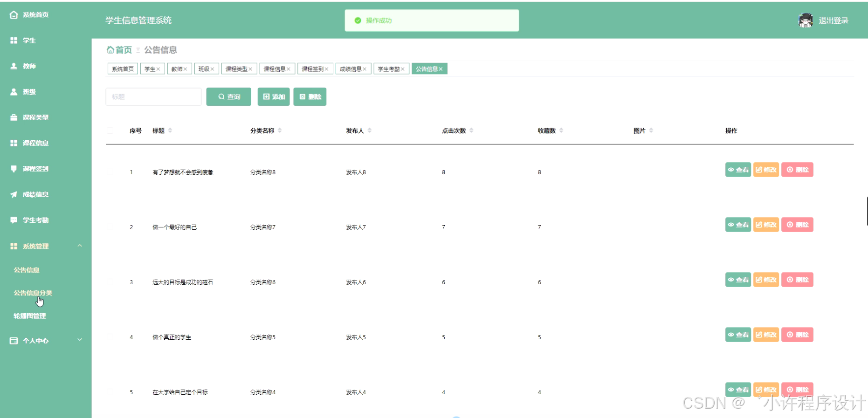
Task: Sort table by 收藏数 column arrows
Action: click(561, 130)
